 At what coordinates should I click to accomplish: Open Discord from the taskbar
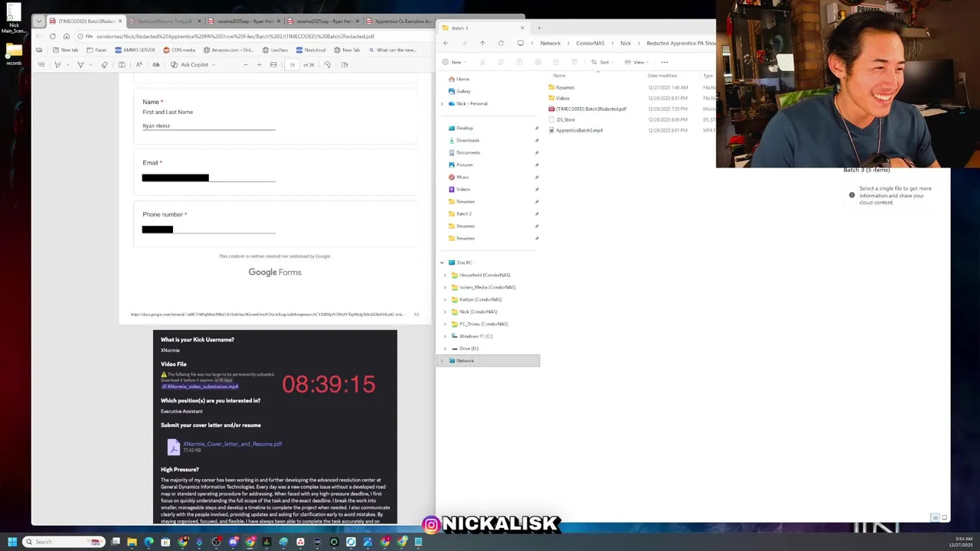click(233, 542)
